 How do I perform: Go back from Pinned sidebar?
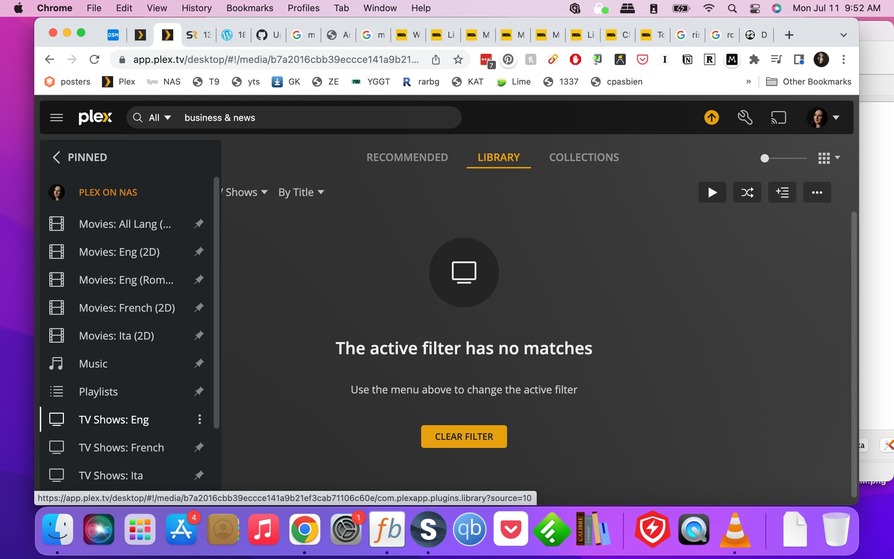coord(56,157)
